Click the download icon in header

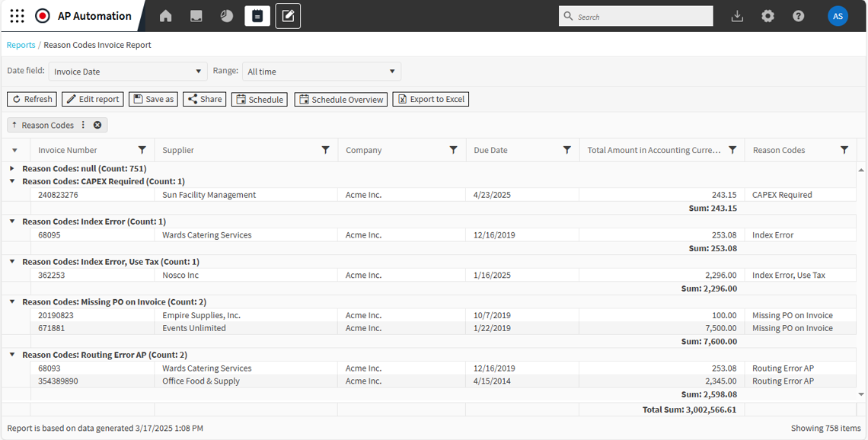[737, 16]
